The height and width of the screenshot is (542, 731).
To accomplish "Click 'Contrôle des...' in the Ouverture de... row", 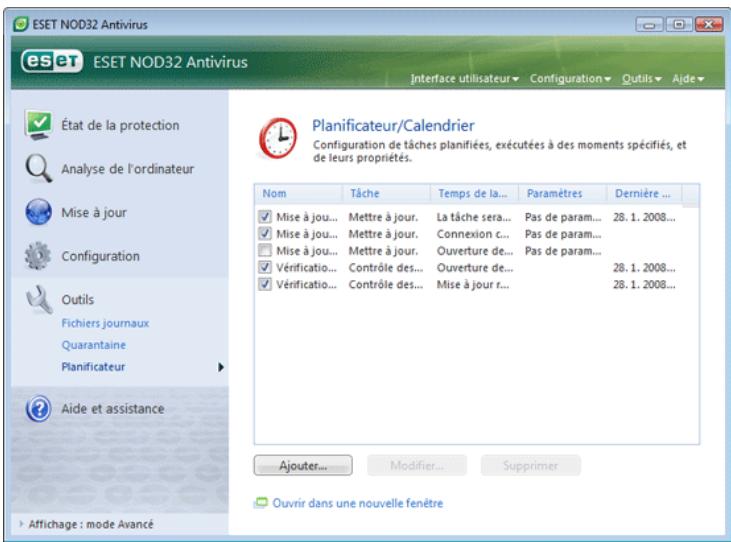I will [x=386, y=268].
